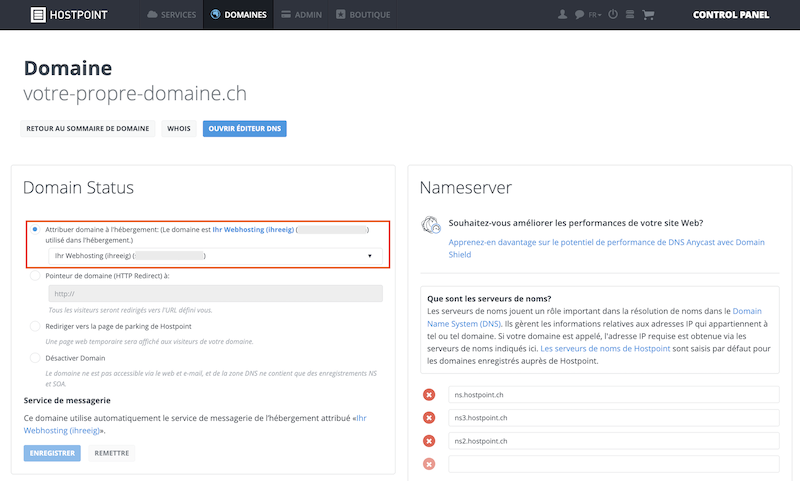Open Les serveurs de noms de Hostpoint link
The width and height of the screenshot is (800, 481).
coord(605,349)
